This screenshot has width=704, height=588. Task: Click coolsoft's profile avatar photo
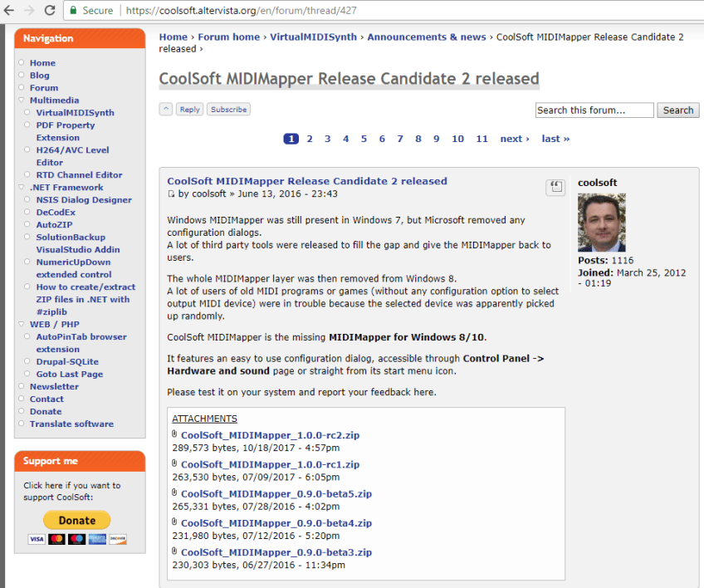(x=601, y=222)
